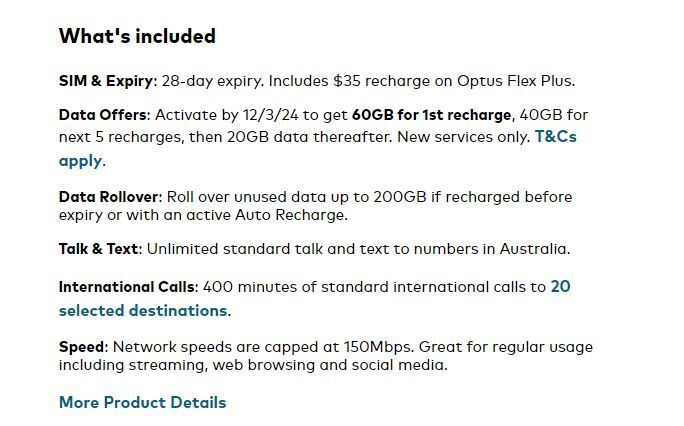Viewport: 684px width, 426px height.
Task: Click the '150Mbps' speed cap text
Action: pyautogui.click(x=378, y=347)
